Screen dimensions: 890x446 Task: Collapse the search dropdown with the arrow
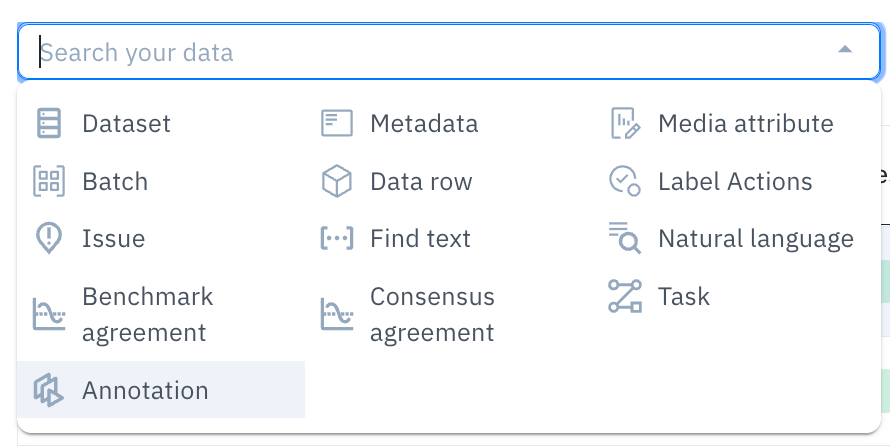tap(845, 49)
